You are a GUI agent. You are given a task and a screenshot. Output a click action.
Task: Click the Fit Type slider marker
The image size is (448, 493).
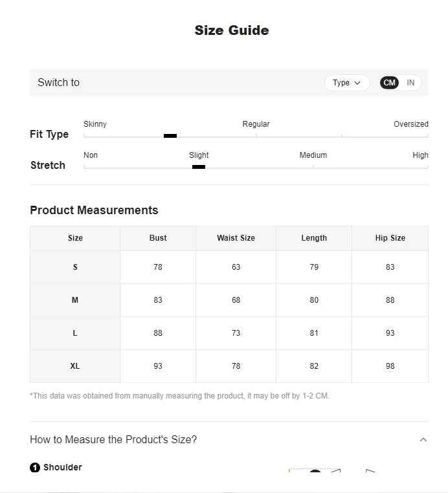click(x=170, y=136)
